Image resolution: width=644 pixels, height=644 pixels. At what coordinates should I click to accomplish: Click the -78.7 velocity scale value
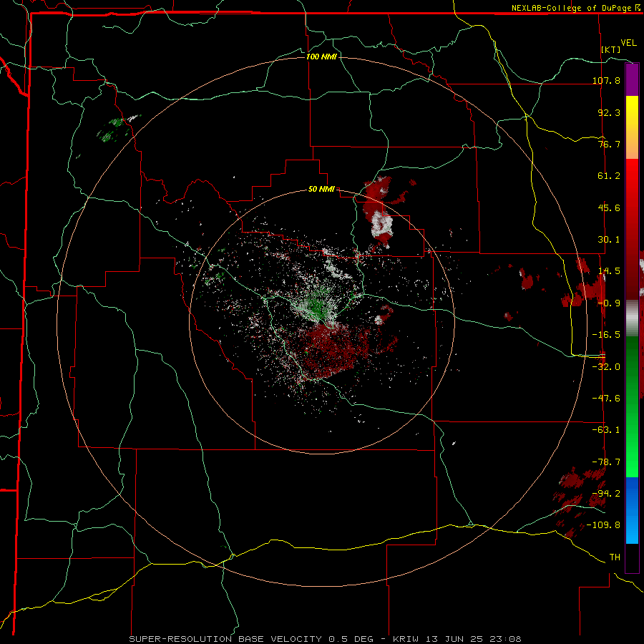pyautogui.click(x=606, y=462)
